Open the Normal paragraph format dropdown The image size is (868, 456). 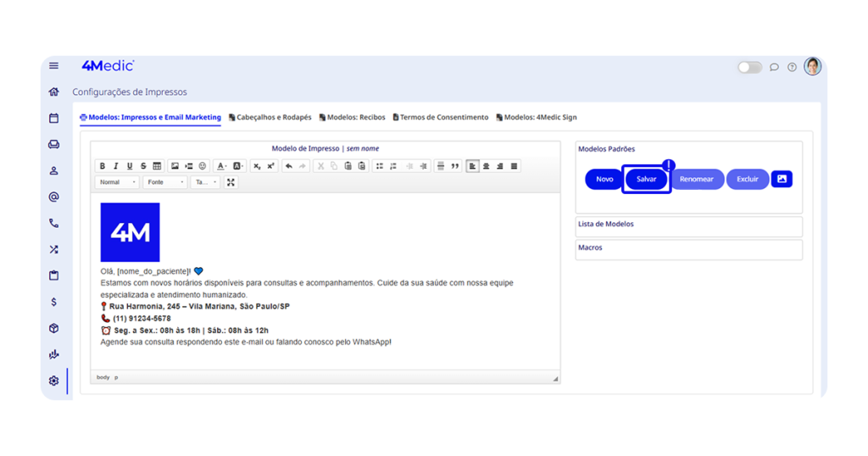117,182
